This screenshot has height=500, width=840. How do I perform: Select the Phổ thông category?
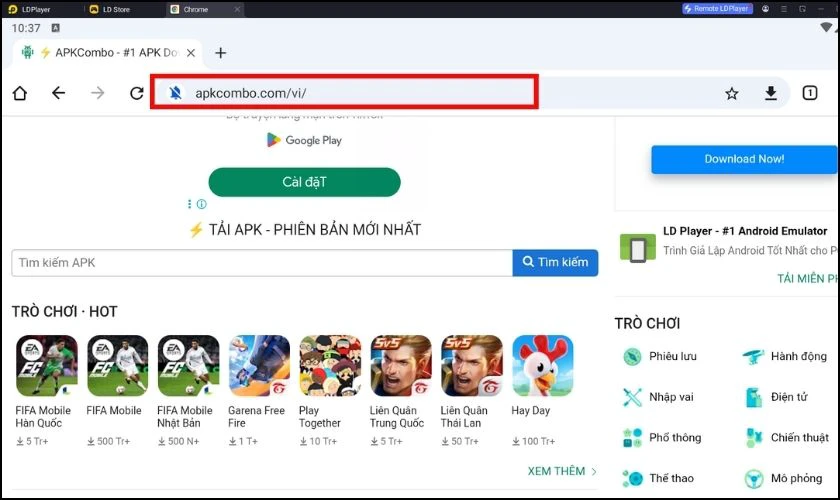tap(662, 438)
